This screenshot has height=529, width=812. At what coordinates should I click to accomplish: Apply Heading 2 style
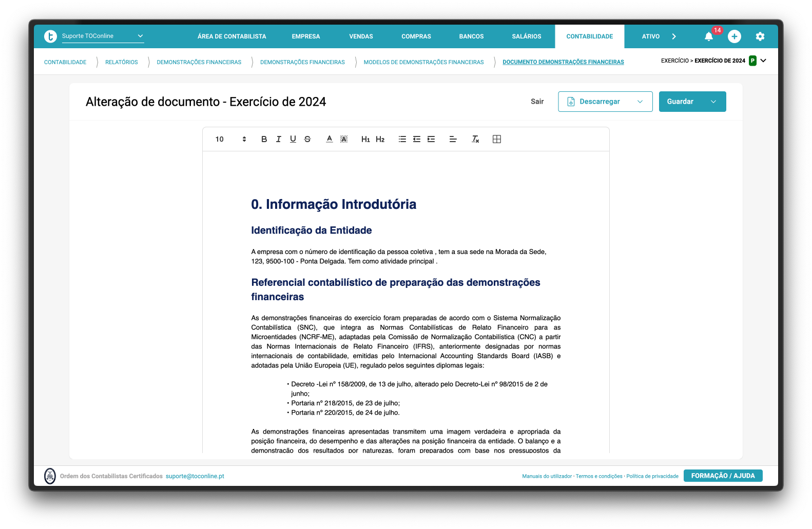pyautogui.click(x=380, y=139)
